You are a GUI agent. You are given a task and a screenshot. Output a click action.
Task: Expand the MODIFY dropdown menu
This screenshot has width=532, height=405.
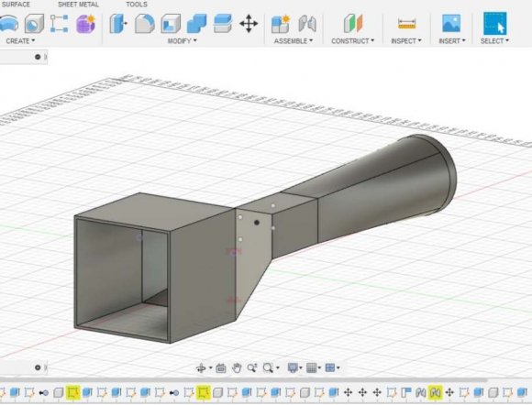coord(183,40)
